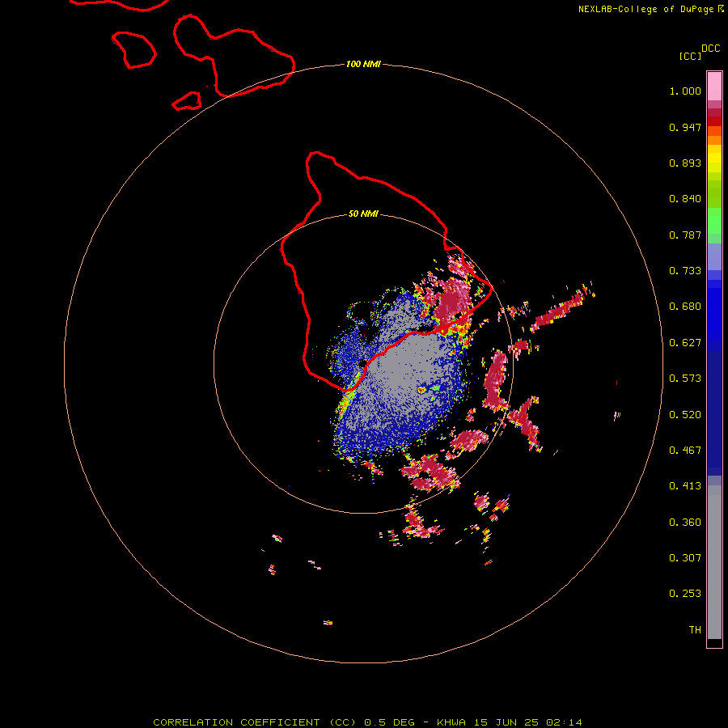Click the 0.627 value on color scale

685,343
